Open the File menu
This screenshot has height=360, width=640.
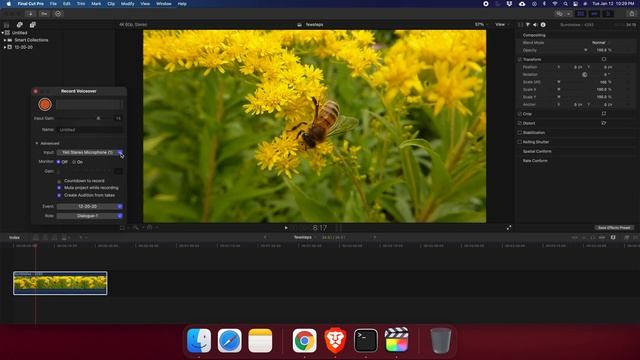(x=53, y=4)
